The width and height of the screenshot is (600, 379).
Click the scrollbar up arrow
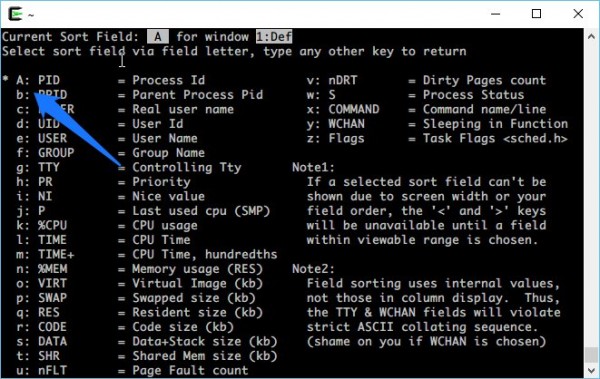click(x=591, y=36)
